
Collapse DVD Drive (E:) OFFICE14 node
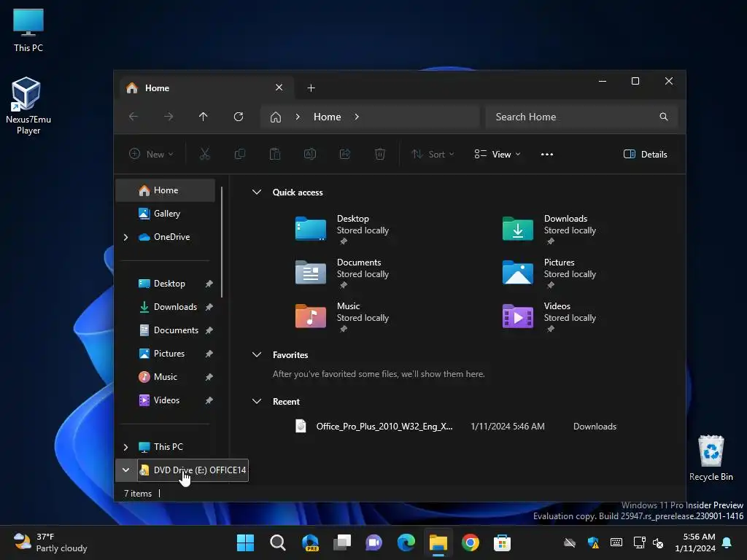point(125,470)
